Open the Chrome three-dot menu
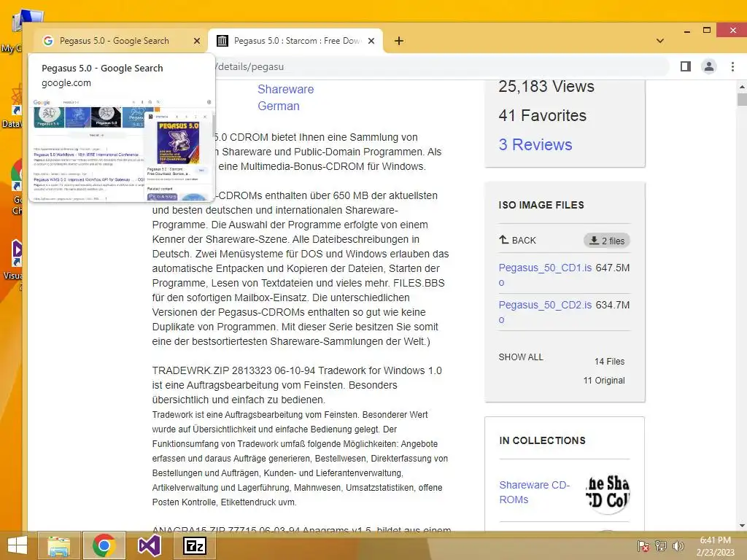 732,66
